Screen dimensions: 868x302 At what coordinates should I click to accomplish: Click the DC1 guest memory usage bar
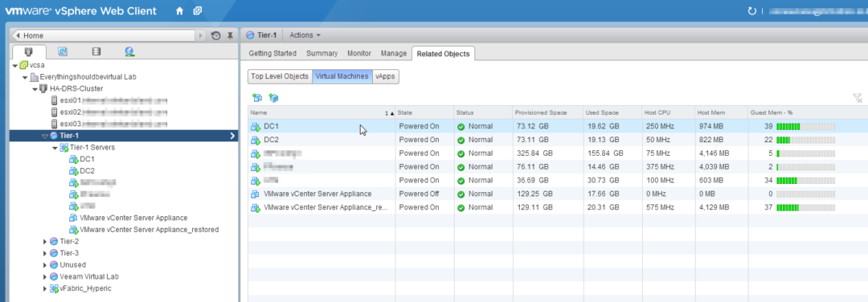tap(805, 127)
